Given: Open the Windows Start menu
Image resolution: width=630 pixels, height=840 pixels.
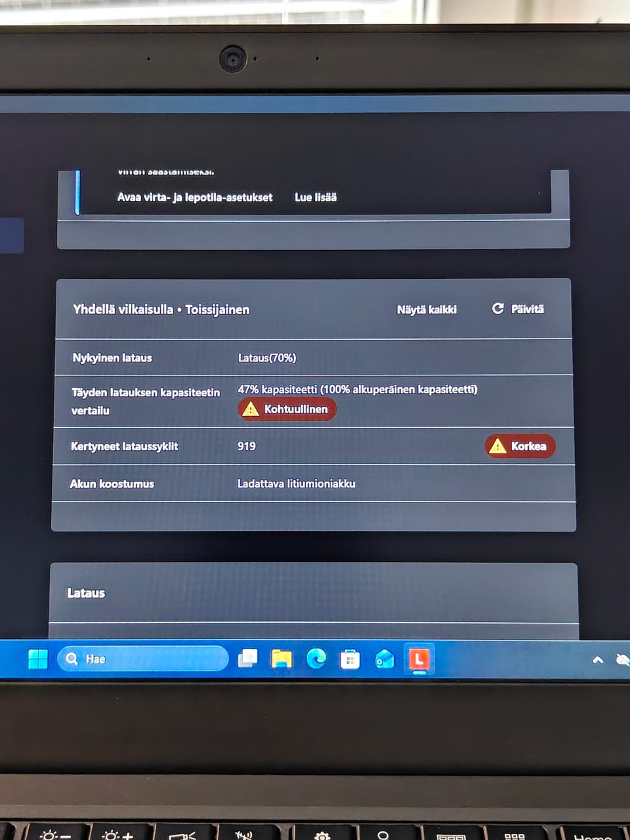Looking at the screenshot, I should pos(38,659).
